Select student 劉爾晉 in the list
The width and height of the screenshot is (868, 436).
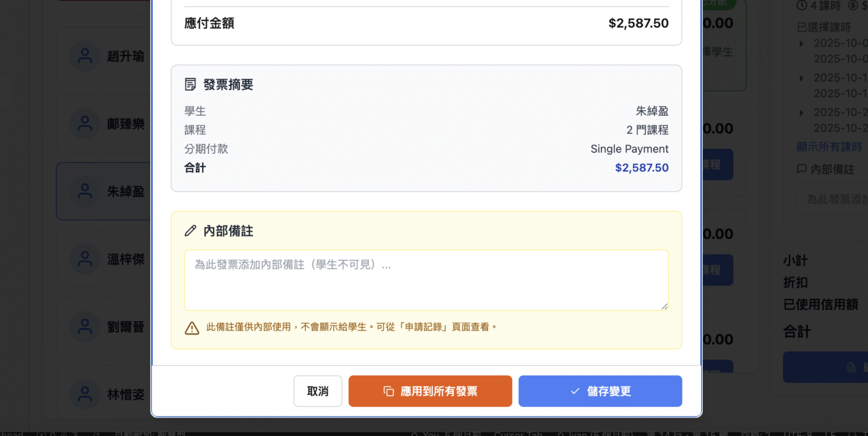tap(125, 327)
